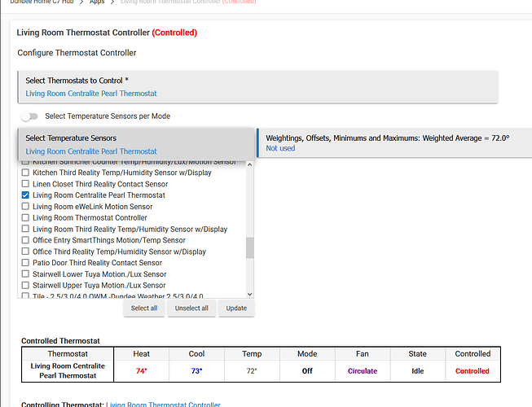Click the Unselect all button
This screenshot has width=532, height=407.
191,309
